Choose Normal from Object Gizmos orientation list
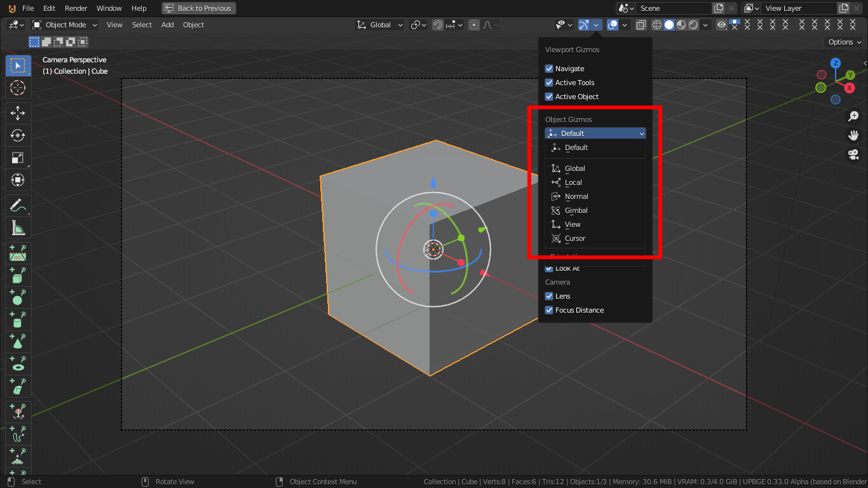Viewport: 868px width, 488px height. coord(576,196)
